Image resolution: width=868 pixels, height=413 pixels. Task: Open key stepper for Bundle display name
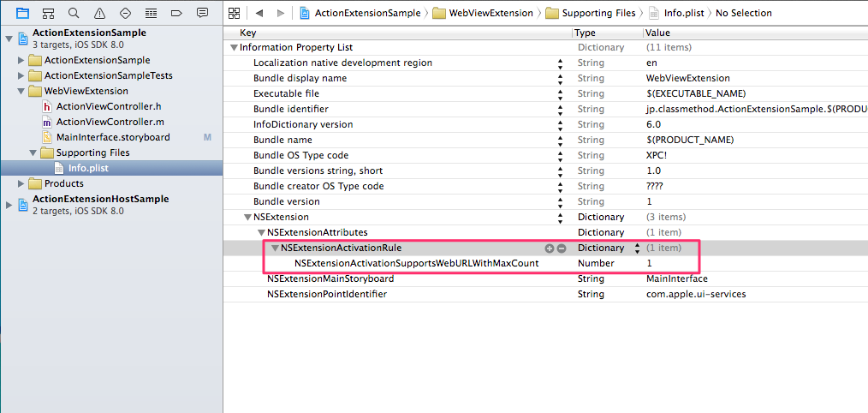pyautogui.click(x=560, y=79)
